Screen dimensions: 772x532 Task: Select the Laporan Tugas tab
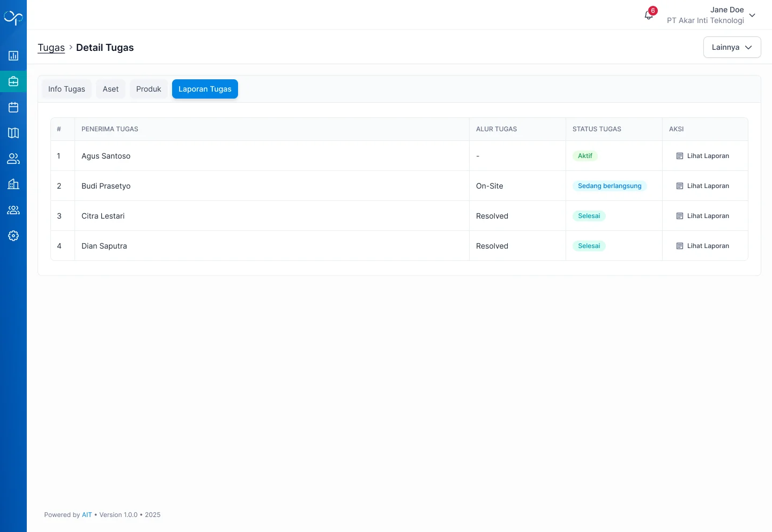tap(205, 89)
